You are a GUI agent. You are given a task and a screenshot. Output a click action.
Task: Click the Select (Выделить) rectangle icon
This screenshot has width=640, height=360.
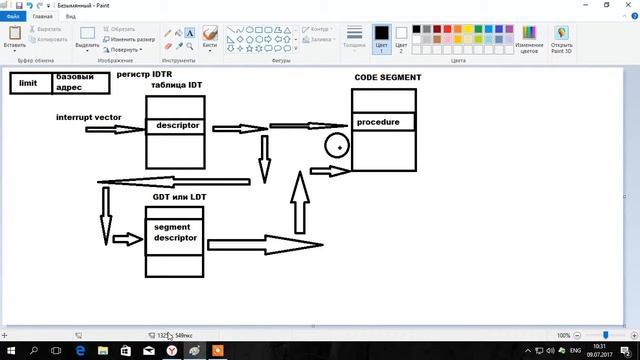click(87, 33)
